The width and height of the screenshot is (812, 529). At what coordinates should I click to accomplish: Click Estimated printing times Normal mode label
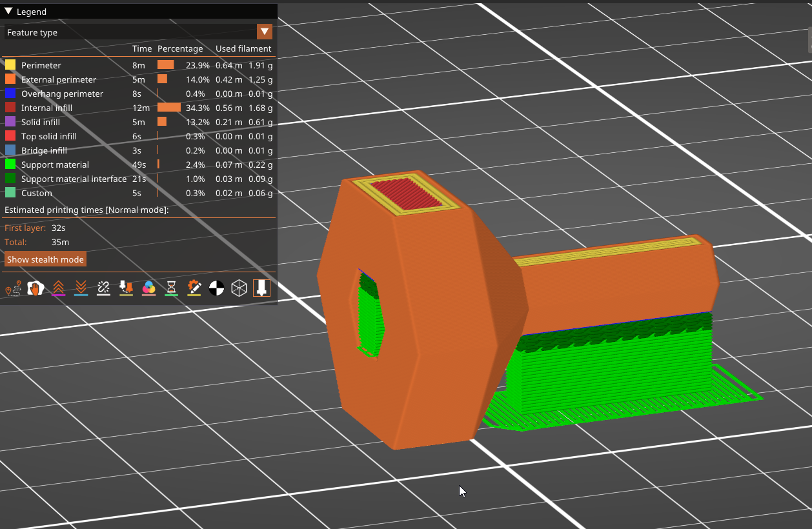(86, 210)
